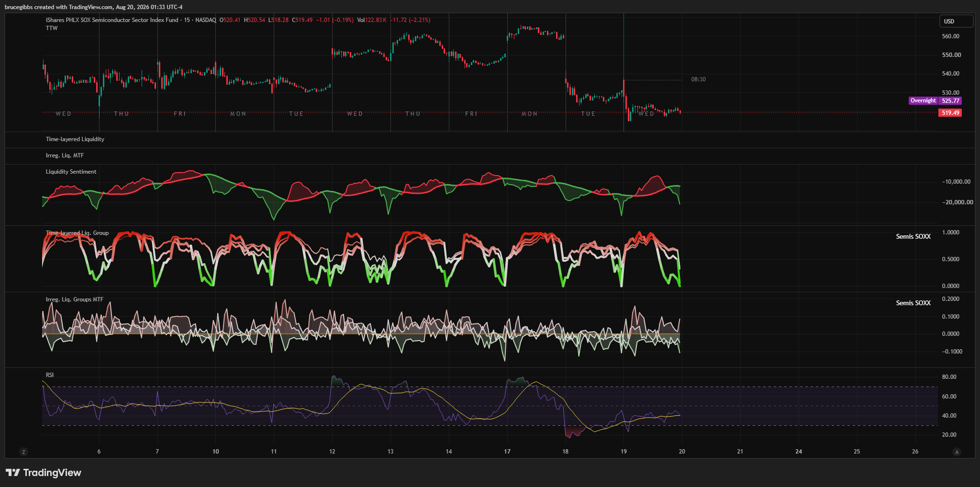This screenshot has height=487, width=980.
Task: Click the 0.5000 scale label
Action: (x=950, y=259)
